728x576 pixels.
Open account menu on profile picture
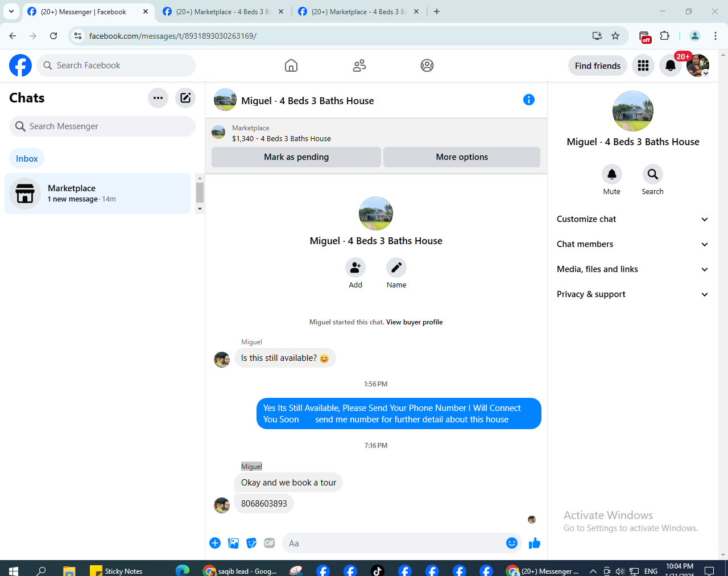[x=698, y=65]
